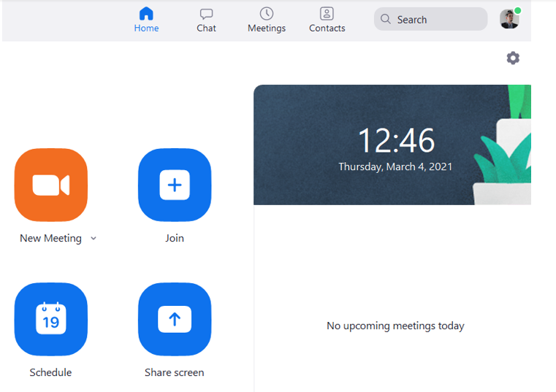The height and width of the screenshot is (392, 556).
Task: Open the Contacts tab
Action: coord(327,20)
